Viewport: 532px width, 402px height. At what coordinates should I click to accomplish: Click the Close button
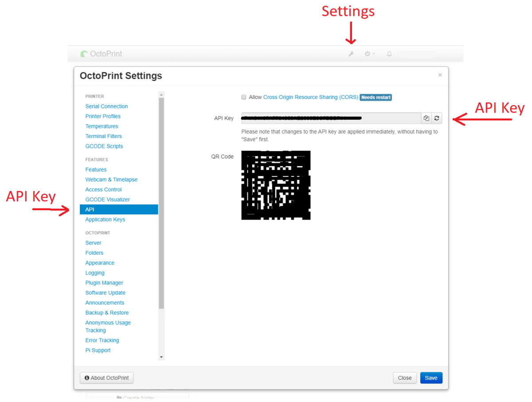point(405,378)
